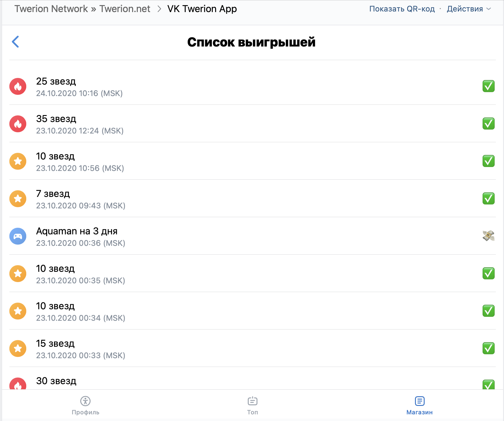504x421 pixels.
Task: Click the flame icon for 35 звезд
Action: click(x=18, y=124)
